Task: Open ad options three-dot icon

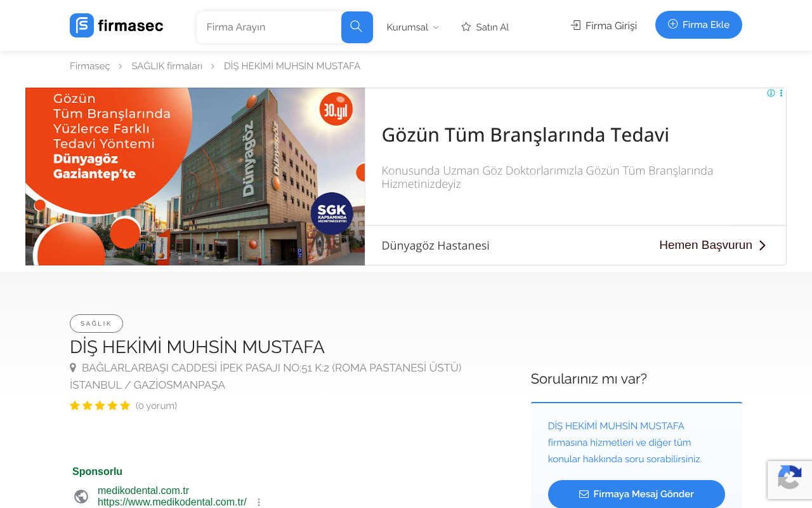Action: pos(781,93)
